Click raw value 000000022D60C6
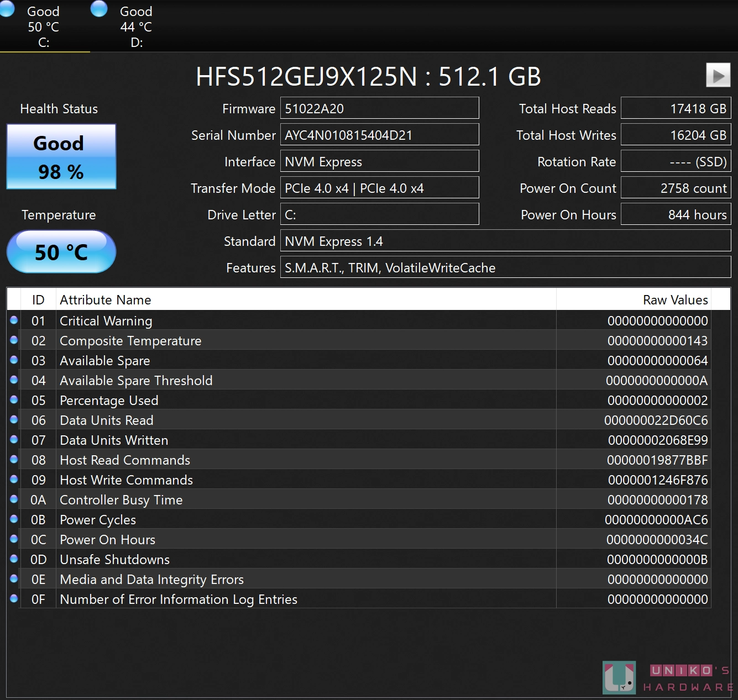 [656, 420]
